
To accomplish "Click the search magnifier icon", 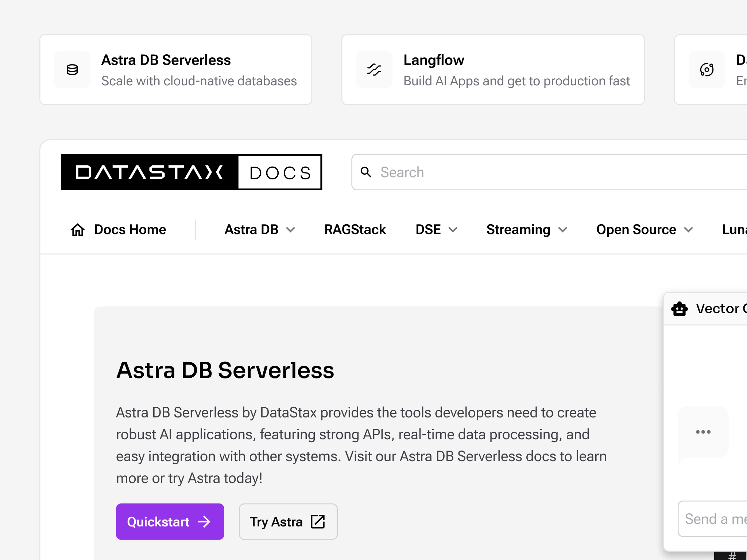I will tap(366, 172).
